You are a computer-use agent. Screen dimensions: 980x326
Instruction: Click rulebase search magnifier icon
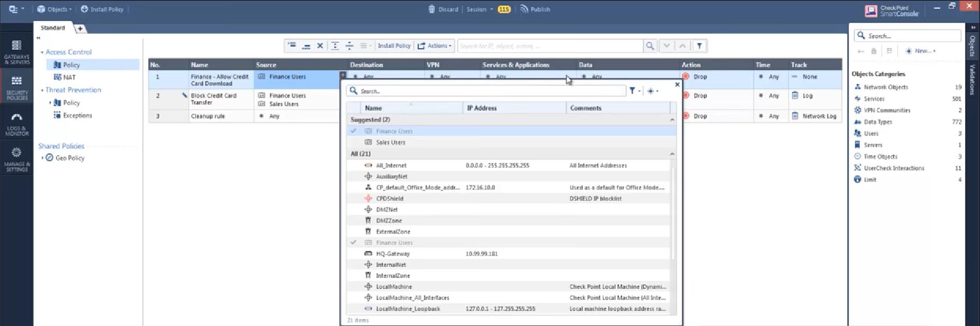pyautogui.click(x=650, y=46)
